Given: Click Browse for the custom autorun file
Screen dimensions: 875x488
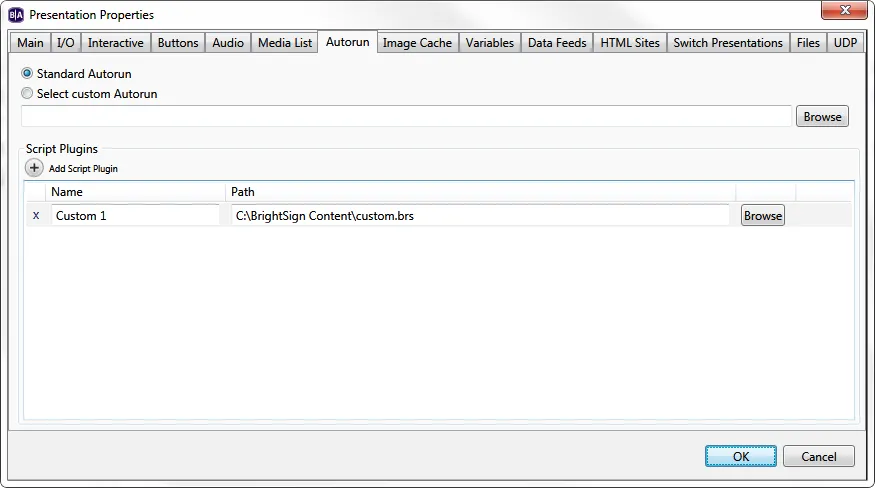Looking at the screenshot, I should point(823,117).
